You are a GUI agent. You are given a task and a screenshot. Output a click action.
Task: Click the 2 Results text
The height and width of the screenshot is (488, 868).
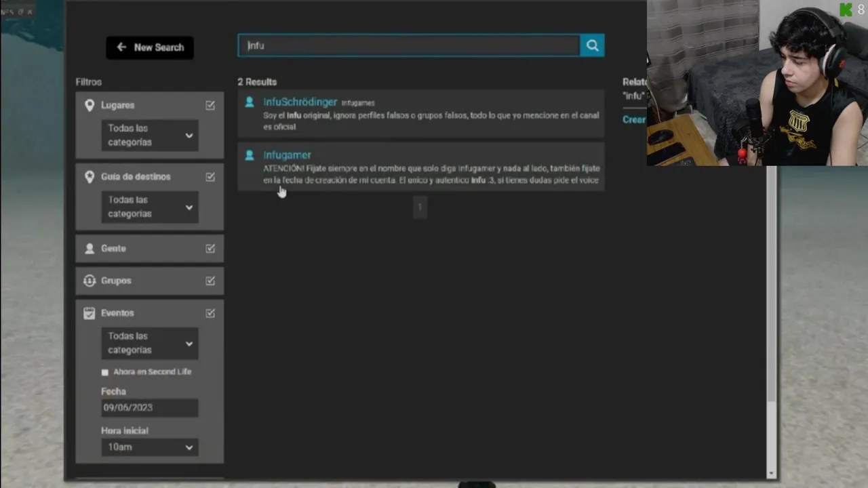[x=257, y=82]
